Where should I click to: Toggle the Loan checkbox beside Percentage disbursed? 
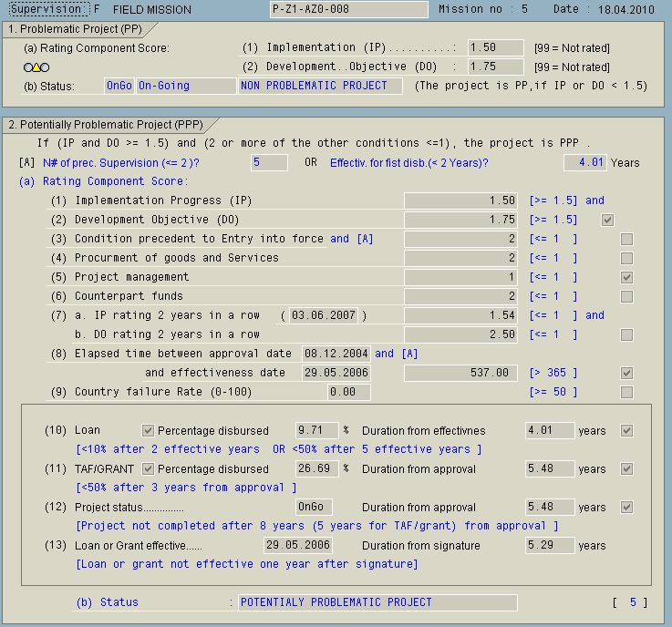(149, 430)
